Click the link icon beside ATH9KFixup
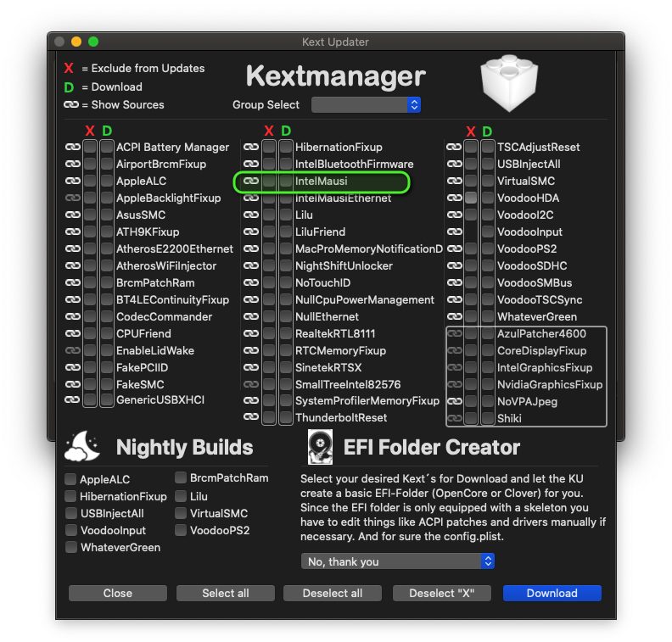Screen dimensions: 672x642 [73, 232]
